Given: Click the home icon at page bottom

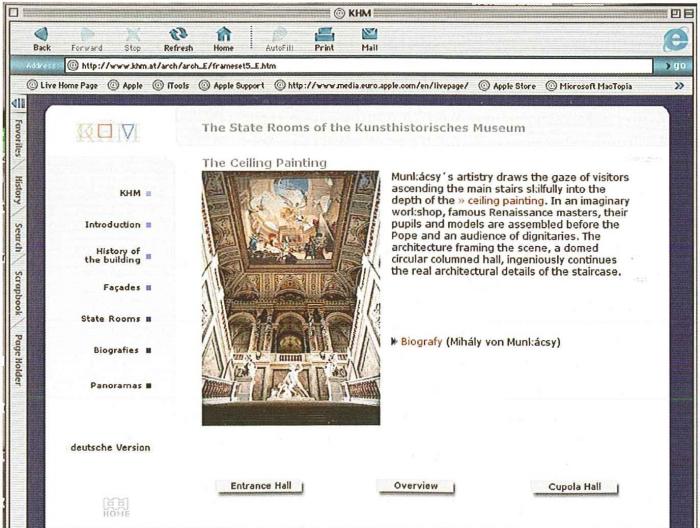Looking at the screenshot, I should tap(116, 505).
